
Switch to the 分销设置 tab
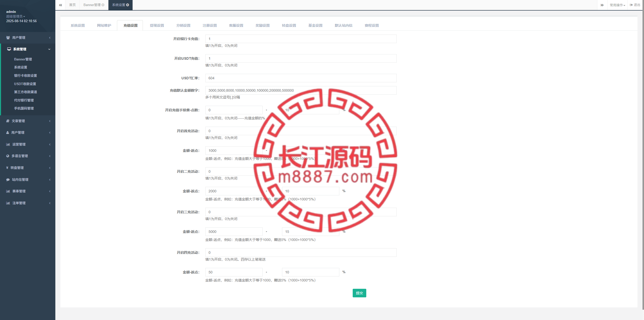pyautogui.click(x=183, y=25)
